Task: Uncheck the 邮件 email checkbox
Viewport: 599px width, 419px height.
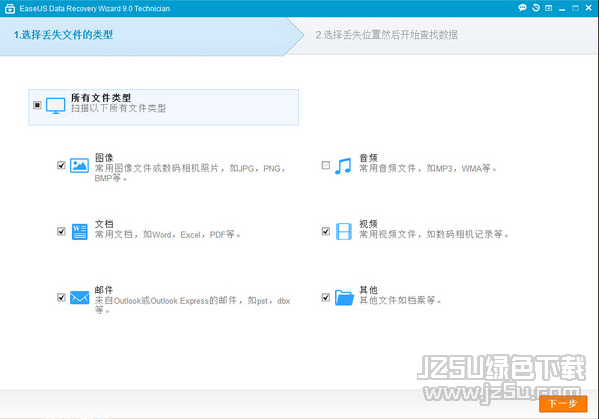Action: point(61,297)
